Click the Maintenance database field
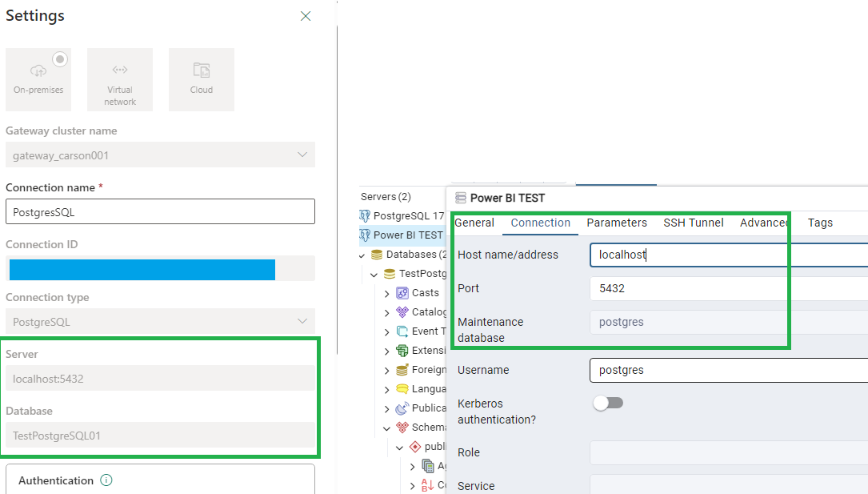The height and width of the screenshot is (494, 868). (729, 323)
